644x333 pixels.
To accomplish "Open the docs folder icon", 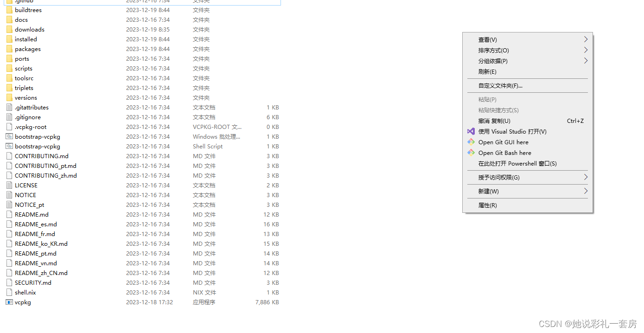I will point(10,19).
